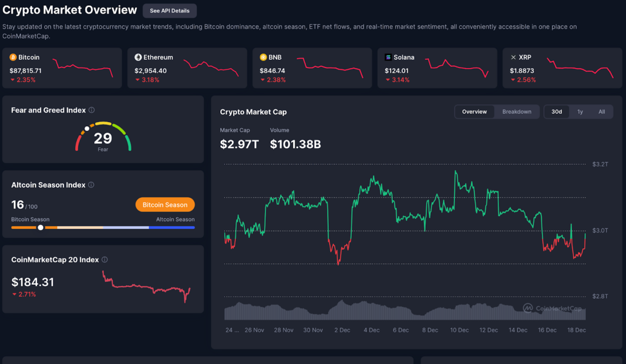The width and height of the screenshot is (626, 364).
Task: Click the Fear index value 29
Action: click(103, 139)
